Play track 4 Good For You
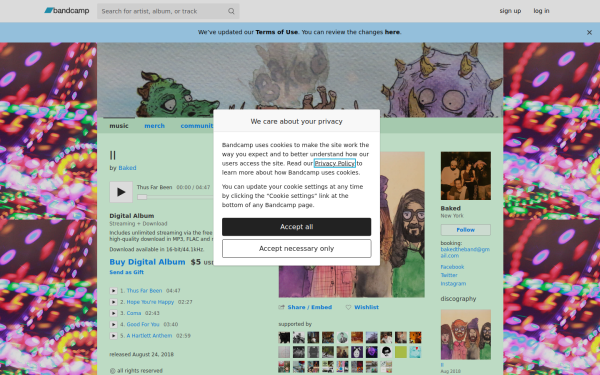600x375 pixels. click(113, 324)
